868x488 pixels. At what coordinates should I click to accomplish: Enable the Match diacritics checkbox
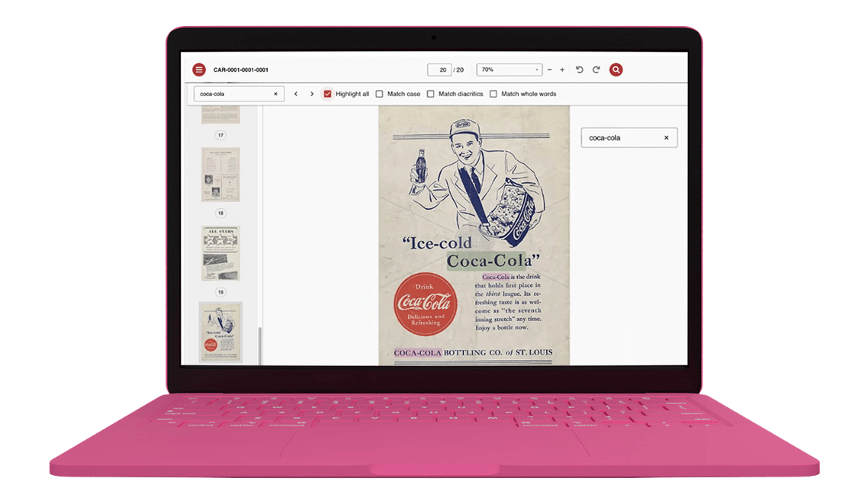(431, 94)
